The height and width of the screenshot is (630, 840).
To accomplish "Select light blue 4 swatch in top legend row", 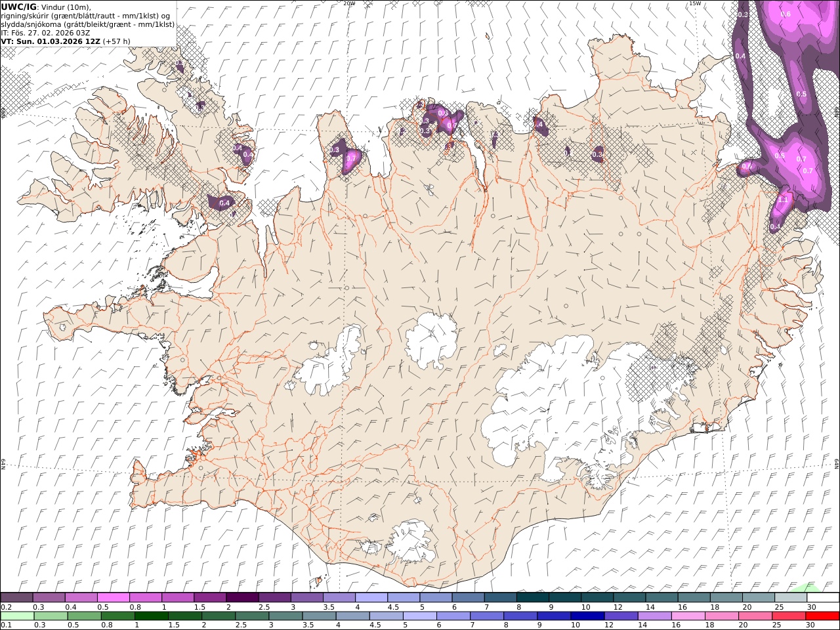I will click(371, 598).
